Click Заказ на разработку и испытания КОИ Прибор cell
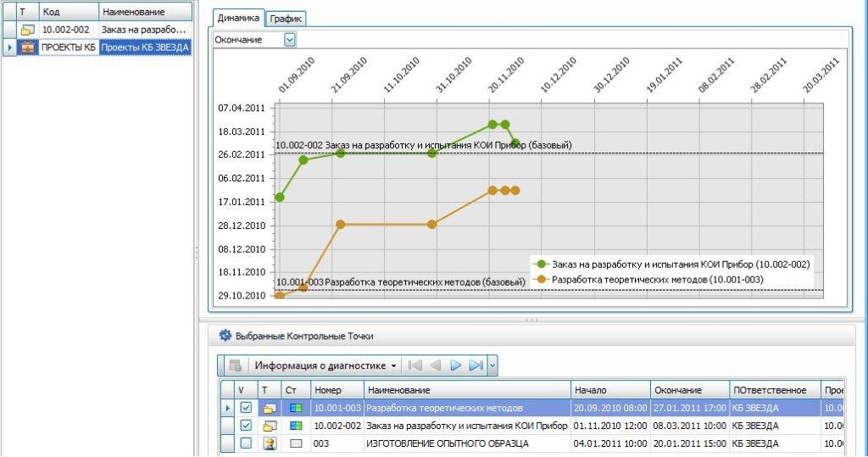The width and height of the screenshot is (868, 457). (x=467, y=426)
